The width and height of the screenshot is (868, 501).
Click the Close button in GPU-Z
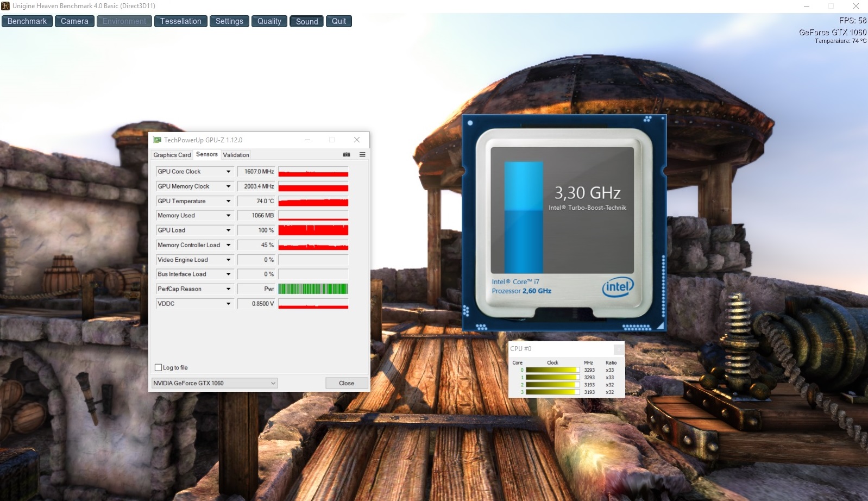347,383
